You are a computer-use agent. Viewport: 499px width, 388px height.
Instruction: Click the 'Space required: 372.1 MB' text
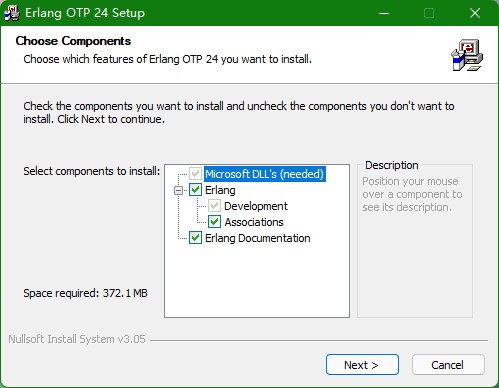point(85,293)
